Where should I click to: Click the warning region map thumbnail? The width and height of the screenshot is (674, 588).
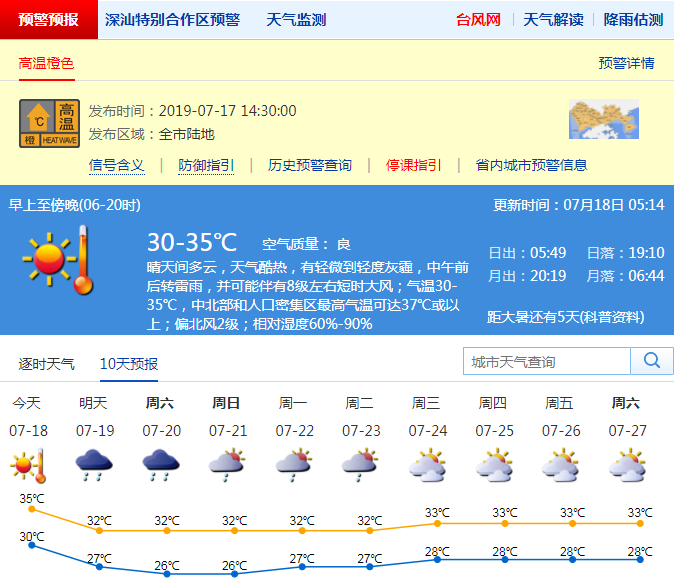coord(603,119)
